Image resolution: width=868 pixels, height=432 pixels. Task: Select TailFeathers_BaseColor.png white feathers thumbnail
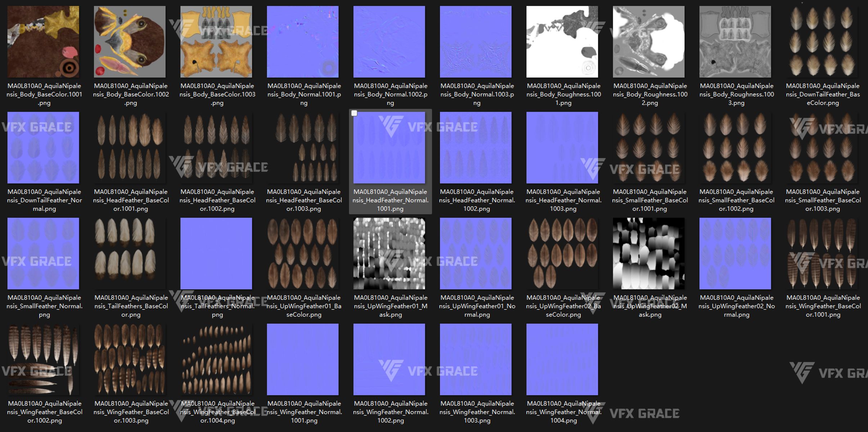(x=130, y=253)
